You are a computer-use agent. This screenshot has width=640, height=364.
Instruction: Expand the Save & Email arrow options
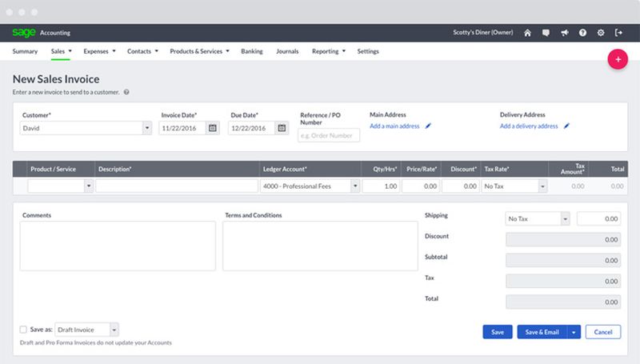click(574, 332)
